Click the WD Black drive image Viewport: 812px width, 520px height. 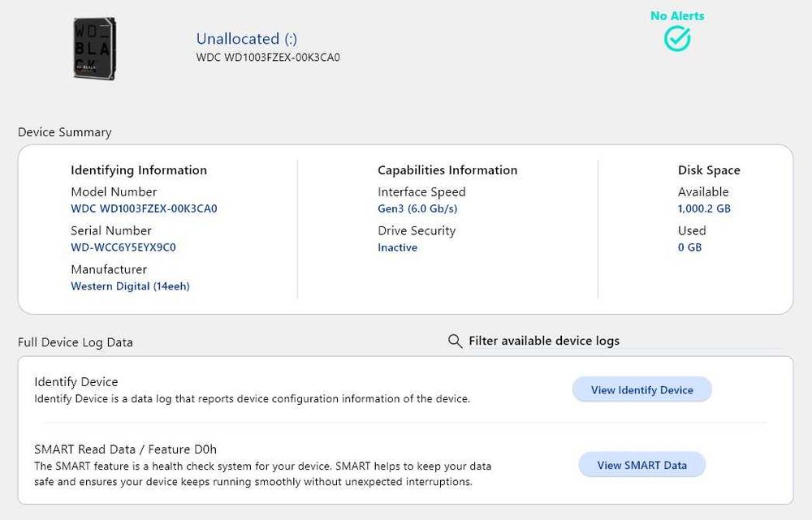coord(94,49)
